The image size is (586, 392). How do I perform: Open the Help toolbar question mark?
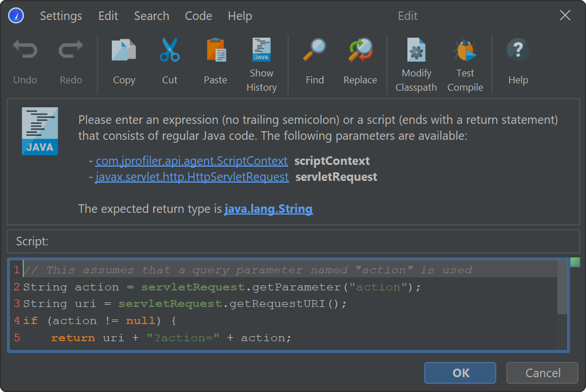pyautogui.click(x=518, y=51)
